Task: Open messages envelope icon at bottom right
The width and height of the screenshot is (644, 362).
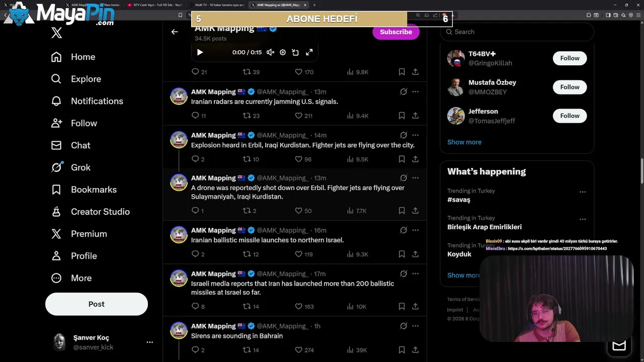Action: click(619, 346)
